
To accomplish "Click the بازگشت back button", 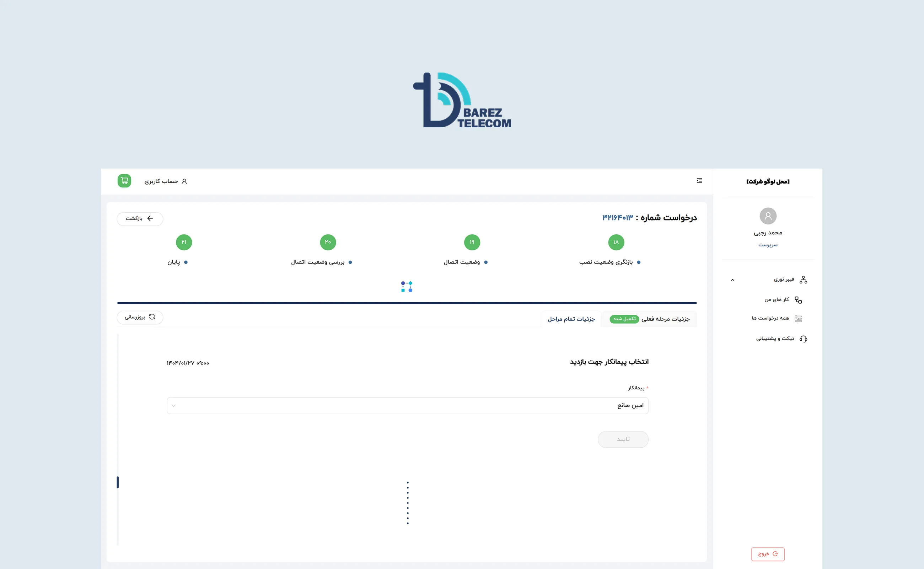I will point(140,219).
